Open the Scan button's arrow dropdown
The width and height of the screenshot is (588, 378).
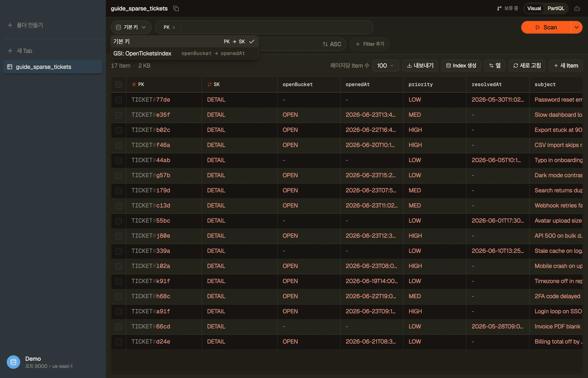coord(577,27)
